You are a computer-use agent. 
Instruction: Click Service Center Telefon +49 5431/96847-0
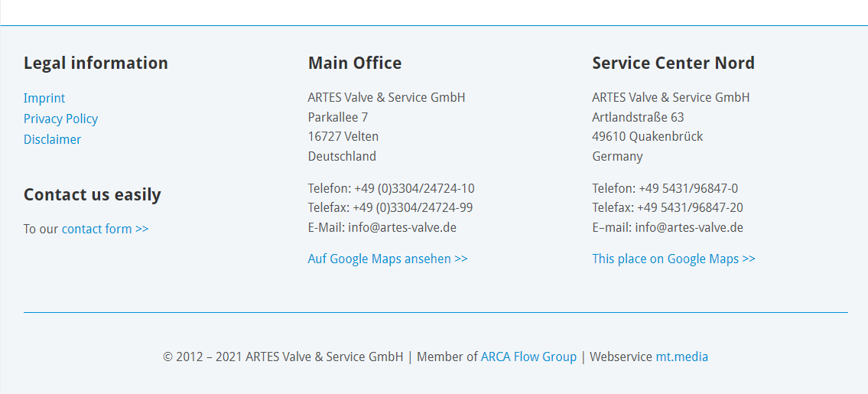(x=665, y=188)
